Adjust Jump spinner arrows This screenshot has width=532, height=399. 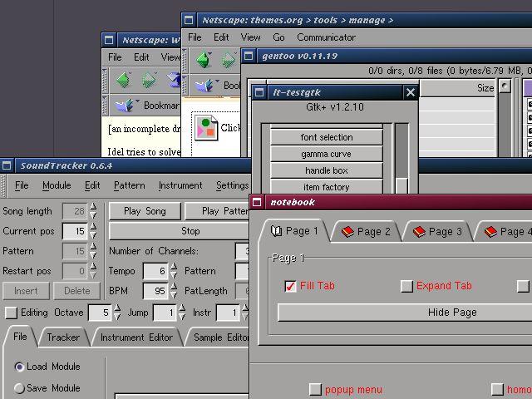point(182,313)
